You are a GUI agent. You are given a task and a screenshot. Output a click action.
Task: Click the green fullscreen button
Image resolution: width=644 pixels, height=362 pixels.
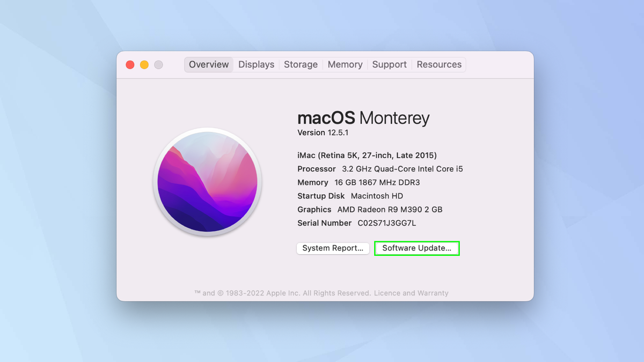[x=158, y=64]
